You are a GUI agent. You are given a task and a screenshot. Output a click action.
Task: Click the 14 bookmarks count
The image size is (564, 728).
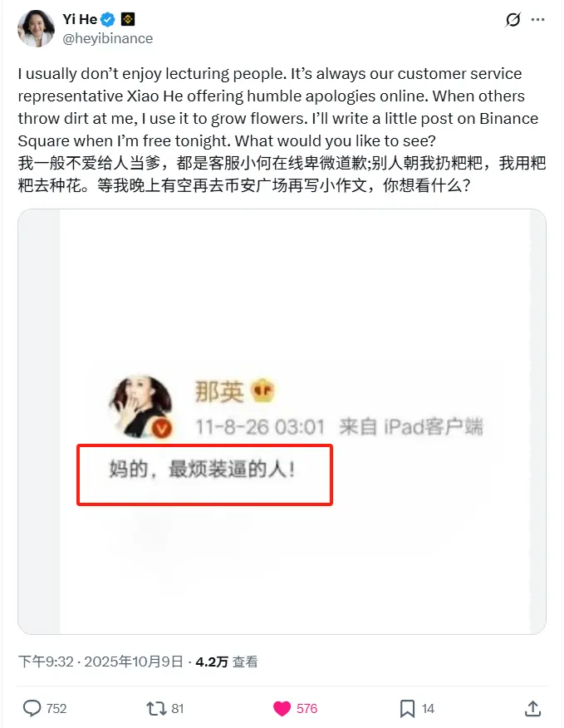pyautogui.click(x=428, y=709)
